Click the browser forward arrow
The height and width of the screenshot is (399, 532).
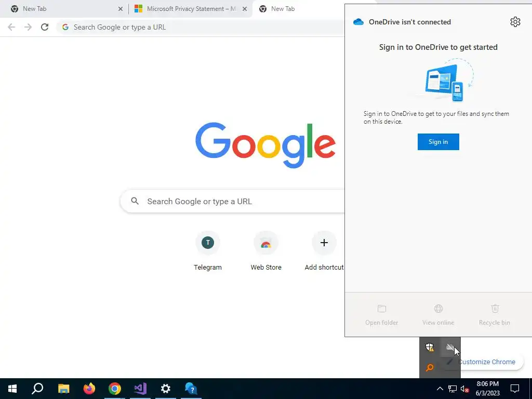(28, 27)
